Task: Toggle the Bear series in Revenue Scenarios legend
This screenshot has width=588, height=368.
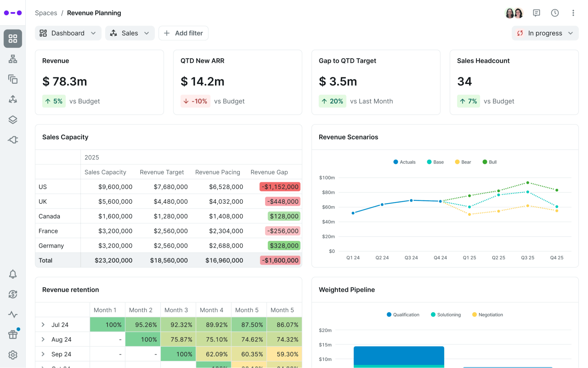Action: click(x=462, y=162)
